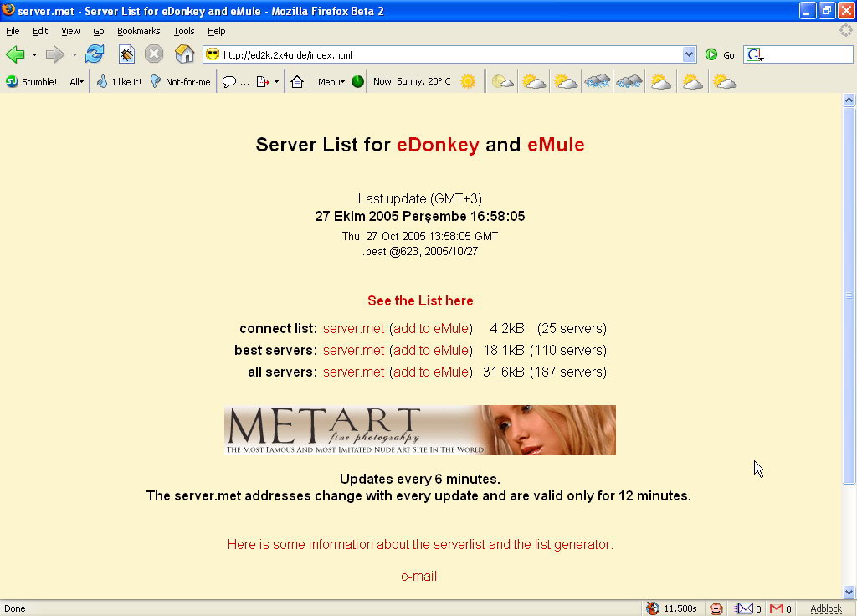Click the Gmail notifier icon
Screen dimensions: 857x616
click(776, 608)
